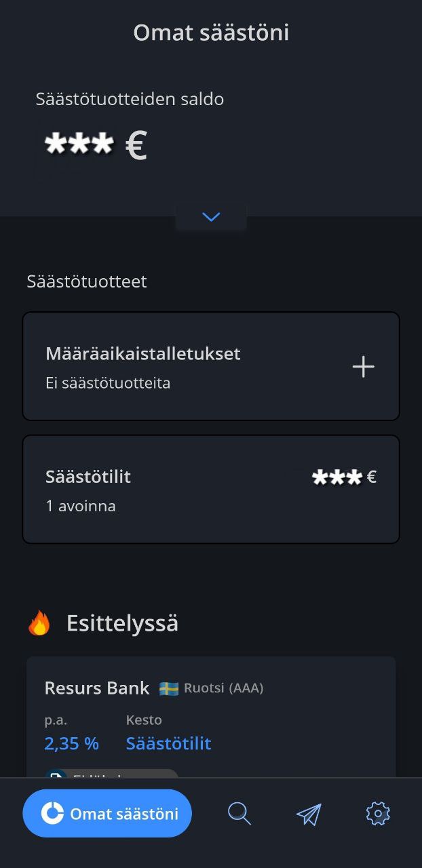Screen dimensions: 422x868
Task: Add a Määräaikaistalletukset product via the plus icon
Action: [x=363, y=366]
